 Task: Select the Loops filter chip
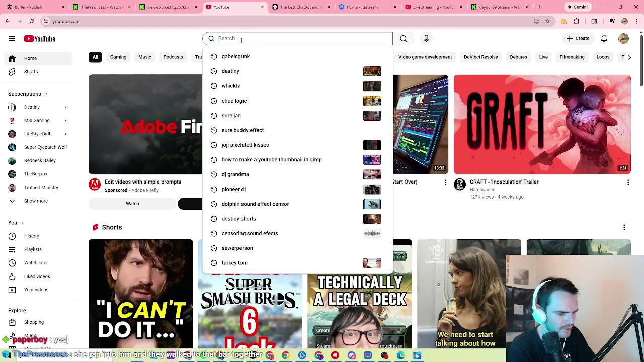coord(603,57)
